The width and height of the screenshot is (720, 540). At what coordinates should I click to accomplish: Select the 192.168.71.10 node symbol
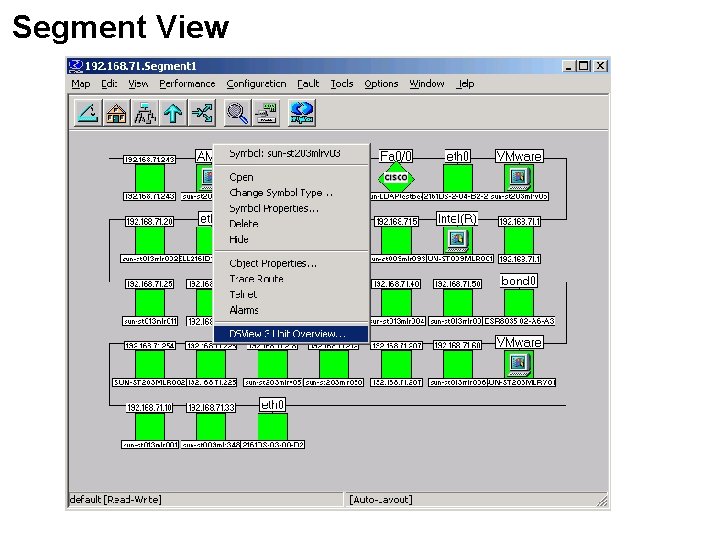pyautogui.click(x=150, y=427)
